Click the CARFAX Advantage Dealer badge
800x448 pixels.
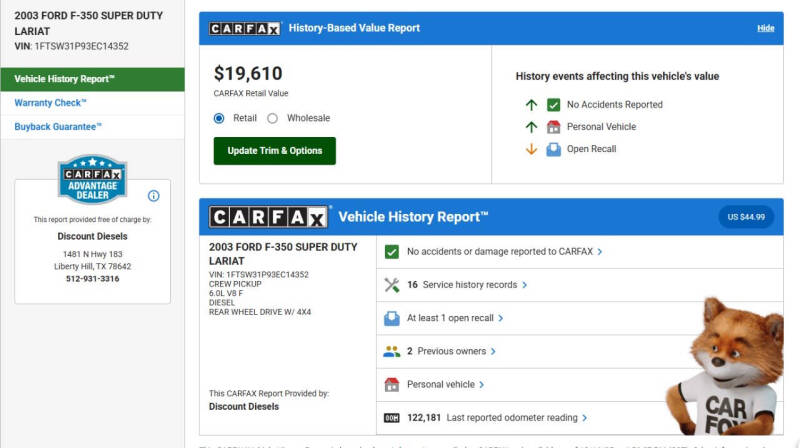point(92,179)
